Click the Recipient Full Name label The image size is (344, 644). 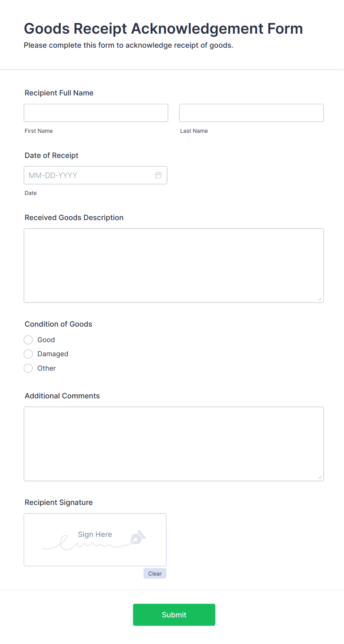(x=59, y=93)
